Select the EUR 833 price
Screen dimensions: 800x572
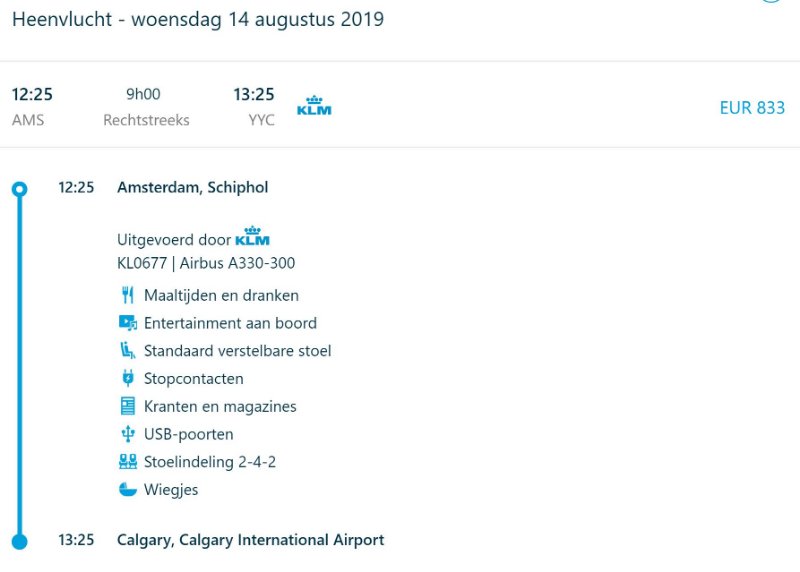tap(752, 108)
